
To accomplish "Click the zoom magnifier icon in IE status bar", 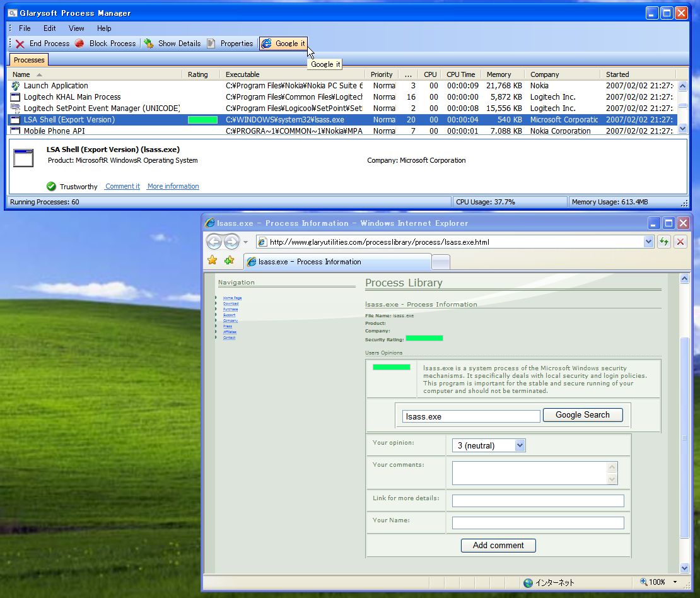I will (643, 582).
